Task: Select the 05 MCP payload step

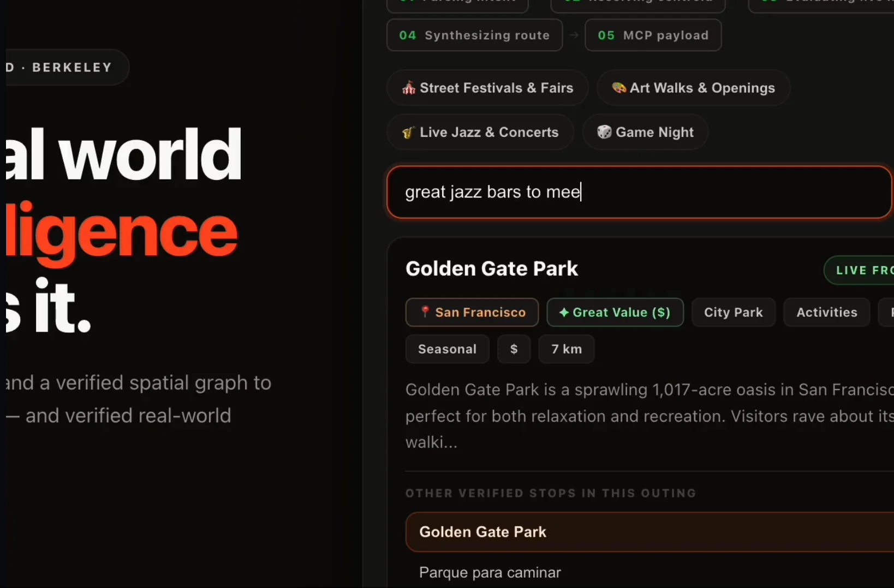Action: click(x=653, y=35)
